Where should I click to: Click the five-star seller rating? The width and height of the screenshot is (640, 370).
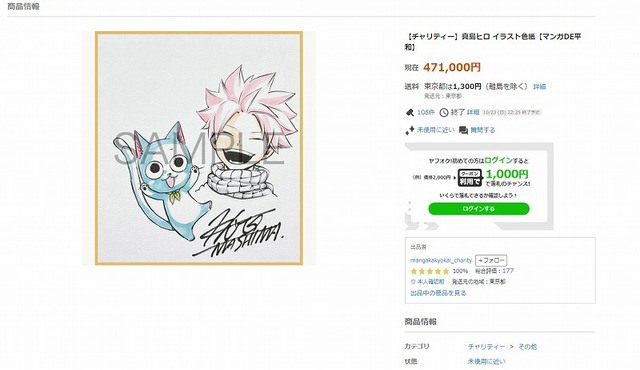pos(430,271)
